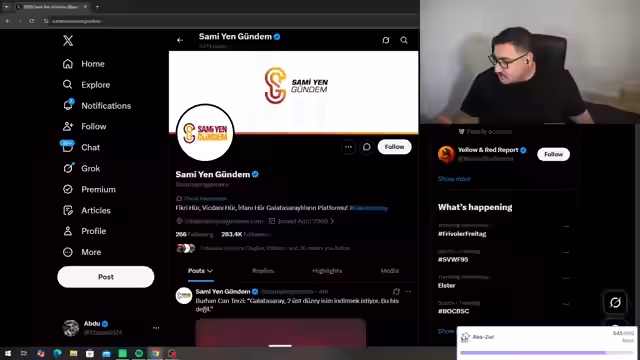
Task: Open File Explorer from taskbar
Action: (x=73, y=353)
